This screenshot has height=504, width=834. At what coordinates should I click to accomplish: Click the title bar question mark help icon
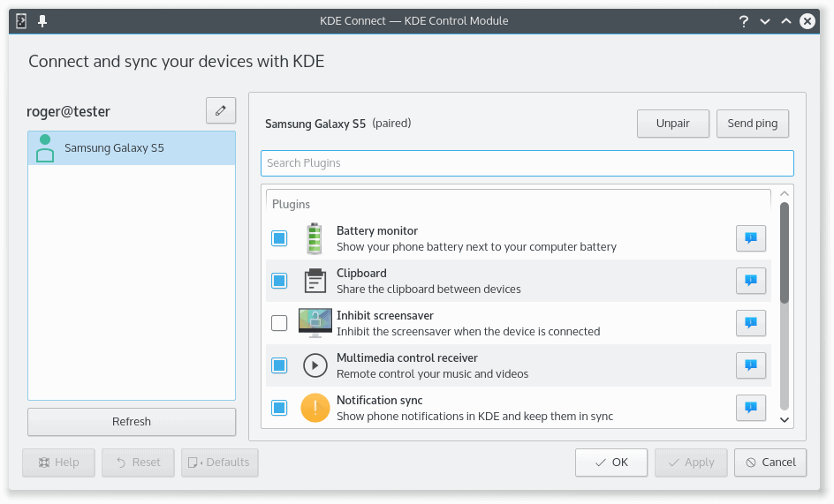744,21
